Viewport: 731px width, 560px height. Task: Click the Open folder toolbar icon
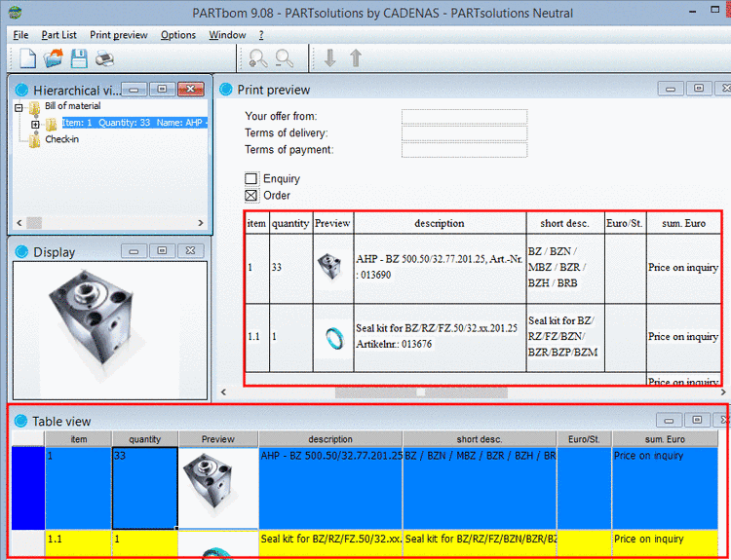pyautogui.click(x=54, y=58)
